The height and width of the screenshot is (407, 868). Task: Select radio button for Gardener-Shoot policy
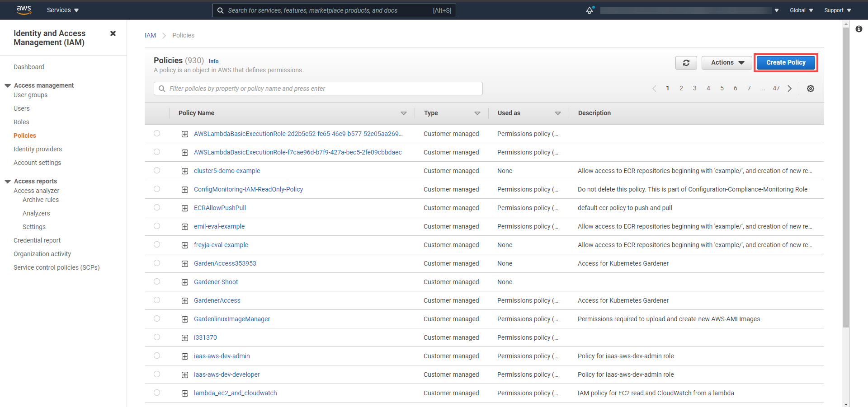pos(157,281)
